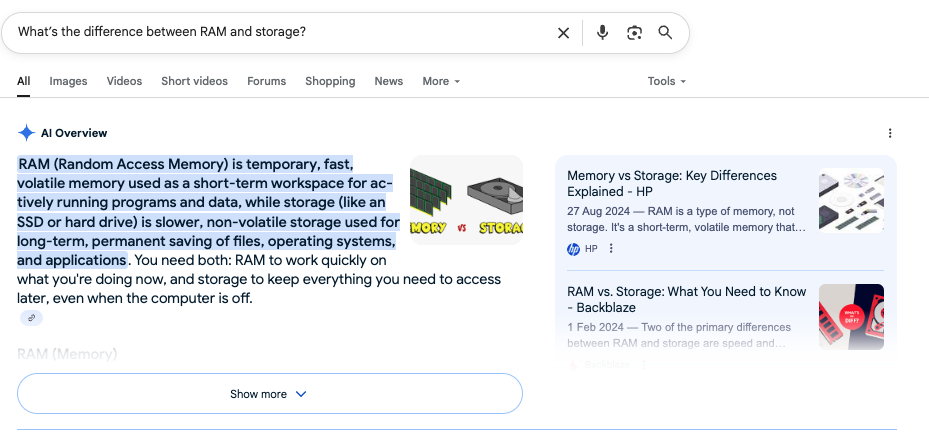Screen dimensions: 929x443
Task: Expand the More search filters dropdown
Action: 441,81
